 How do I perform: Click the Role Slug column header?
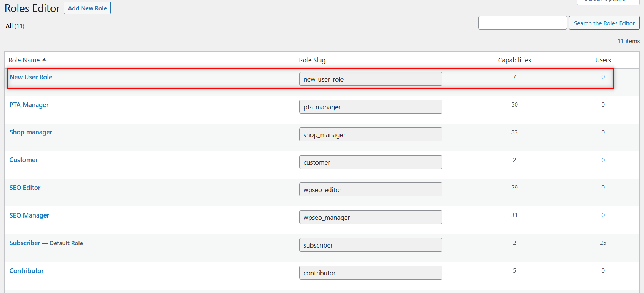pos(312,60)
